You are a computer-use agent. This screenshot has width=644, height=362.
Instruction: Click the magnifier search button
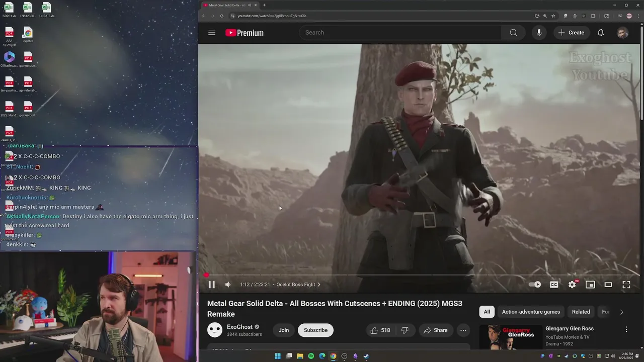coord(513,33)
